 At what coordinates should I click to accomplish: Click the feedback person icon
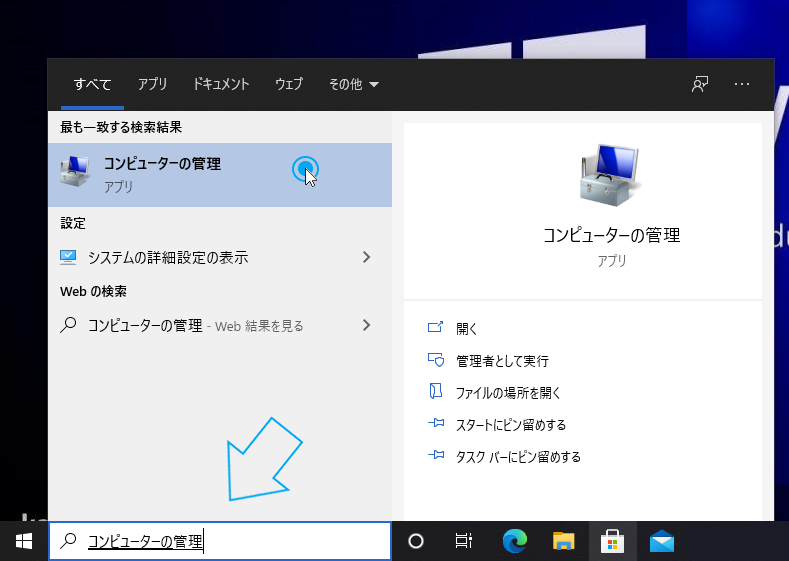click(x=699, y=84)
